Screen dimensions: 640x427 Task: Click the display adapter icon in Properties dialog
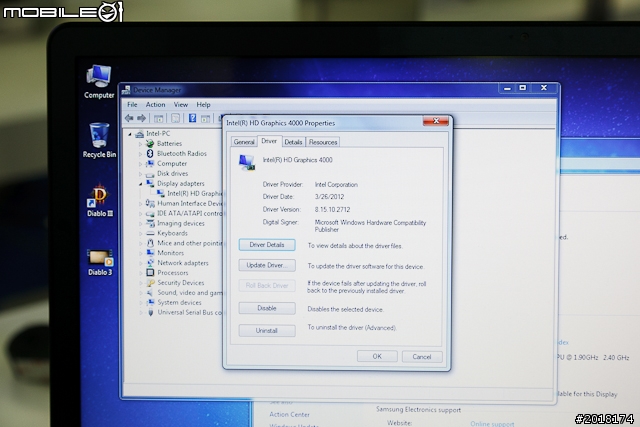(x=247, y=162)
